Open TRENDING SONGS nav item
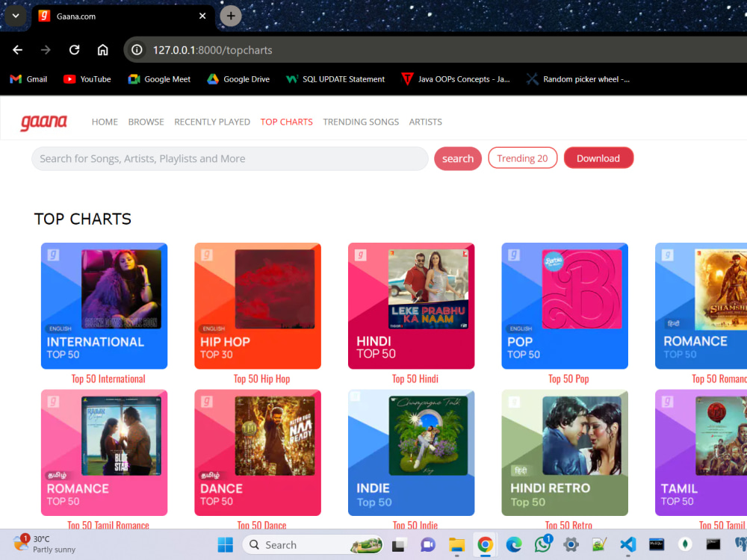Image resolution: width=747 pixels, height=560 pixels. pos(361,122)
